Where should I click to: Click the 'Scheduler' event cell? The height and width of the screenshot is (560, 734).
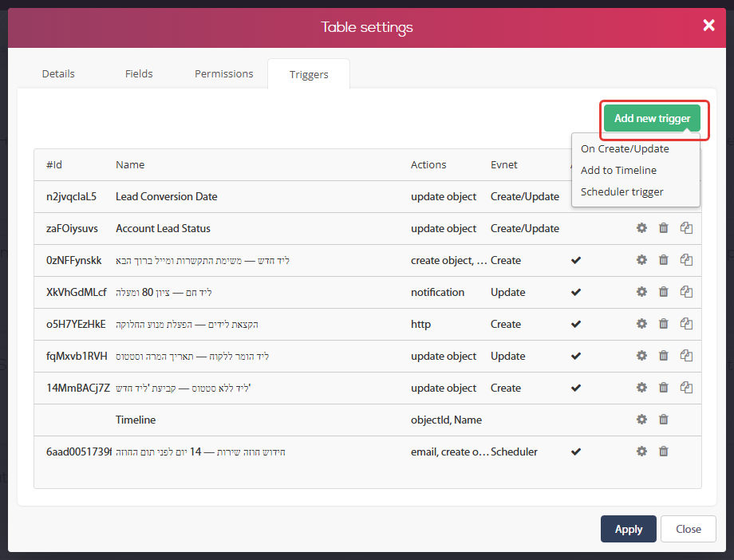(514, 452)
